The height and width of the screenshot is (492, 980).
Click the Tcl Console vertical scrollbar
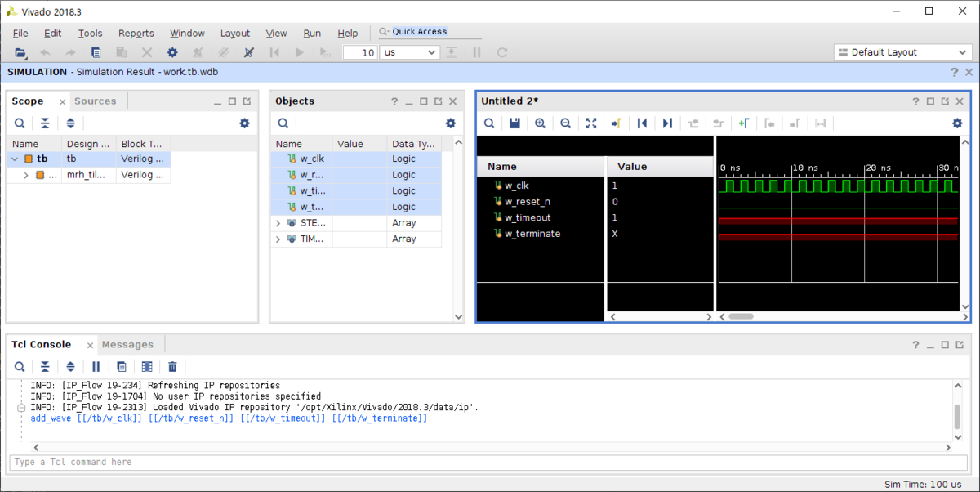[957, 415]
